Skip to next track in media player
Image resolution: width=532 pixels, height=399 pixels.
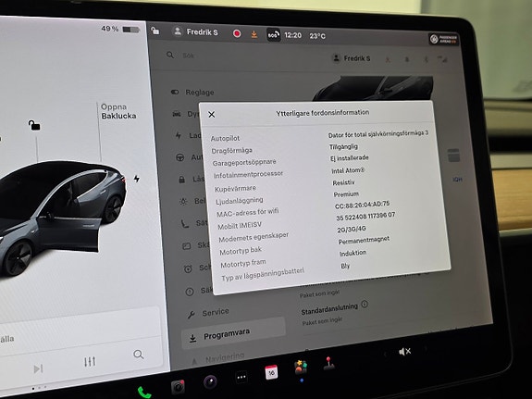(x=38, y=368)
